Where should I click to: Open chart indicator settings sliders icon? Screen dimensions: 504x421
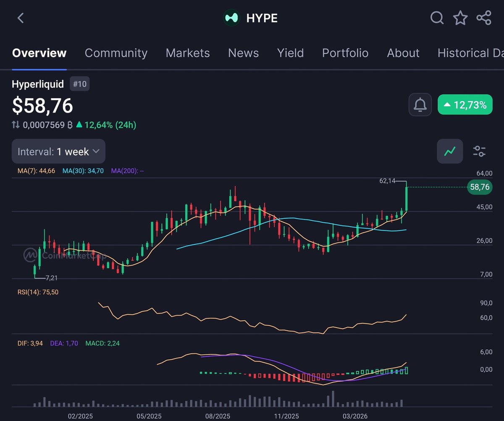[x=479, y=151]
